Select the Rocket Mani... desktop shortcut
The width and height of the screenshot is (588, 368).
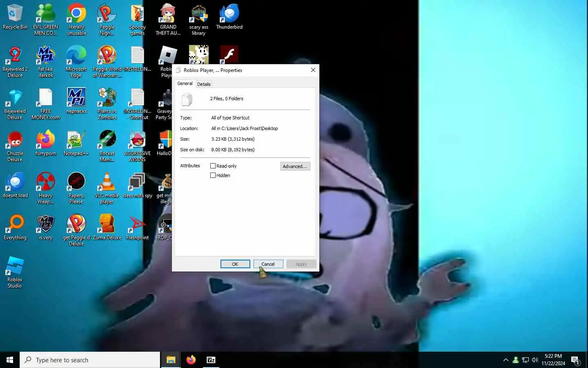107,146
